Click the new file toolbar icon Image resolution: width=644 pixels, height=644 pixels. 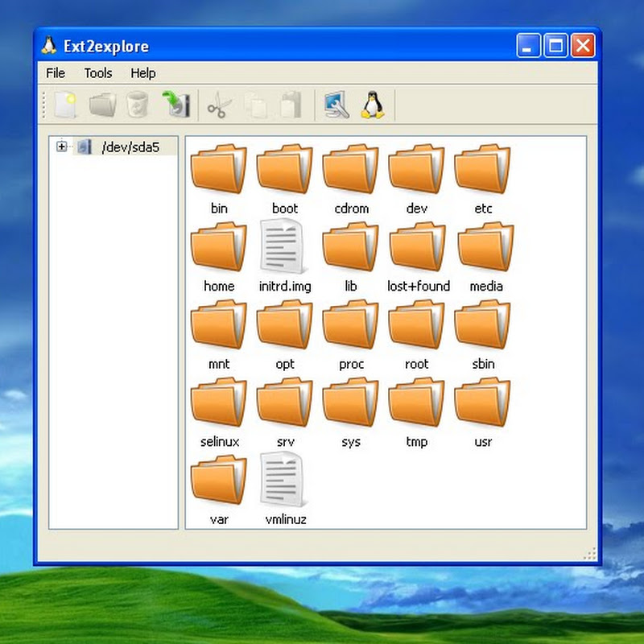(65, 105)
